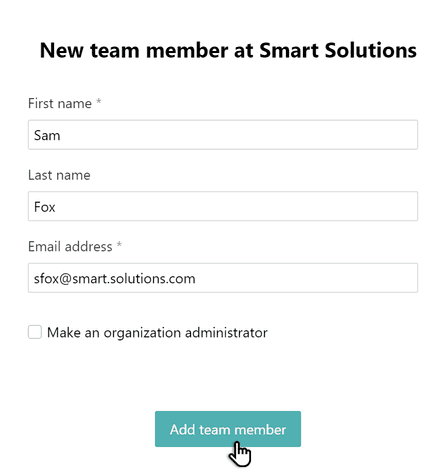Screen dimensions: 432x473
Task: Click the word 'organization' in checkbox label
Action: (x=142, y=333)
